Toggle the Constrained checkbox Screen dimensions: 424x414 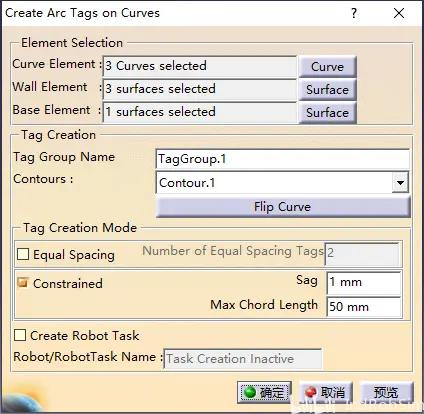(23, 283)
